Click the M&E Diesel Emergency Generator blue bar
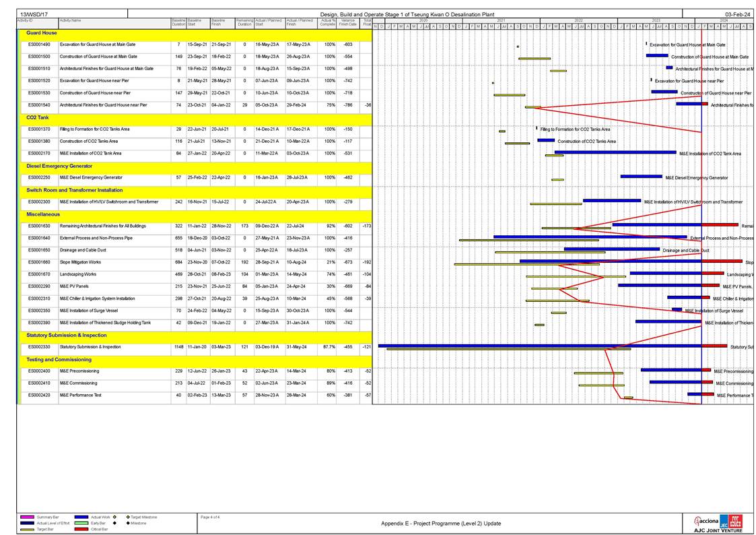This screenshot has width=756, height=535. [641, 177]
